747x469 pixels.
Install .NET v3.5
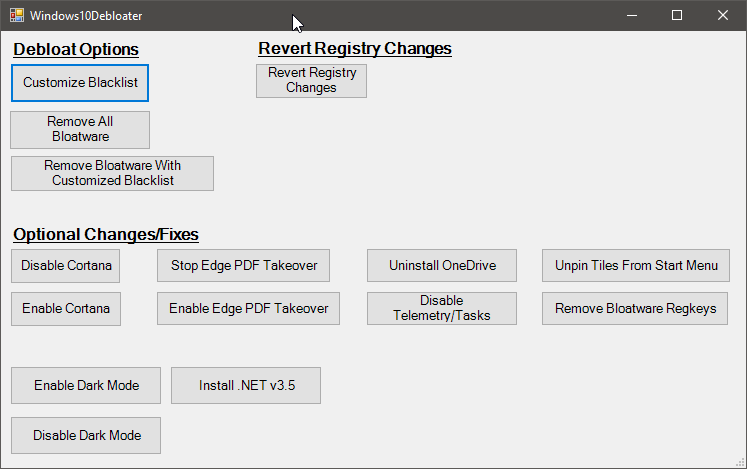click(x=246, y=386)
